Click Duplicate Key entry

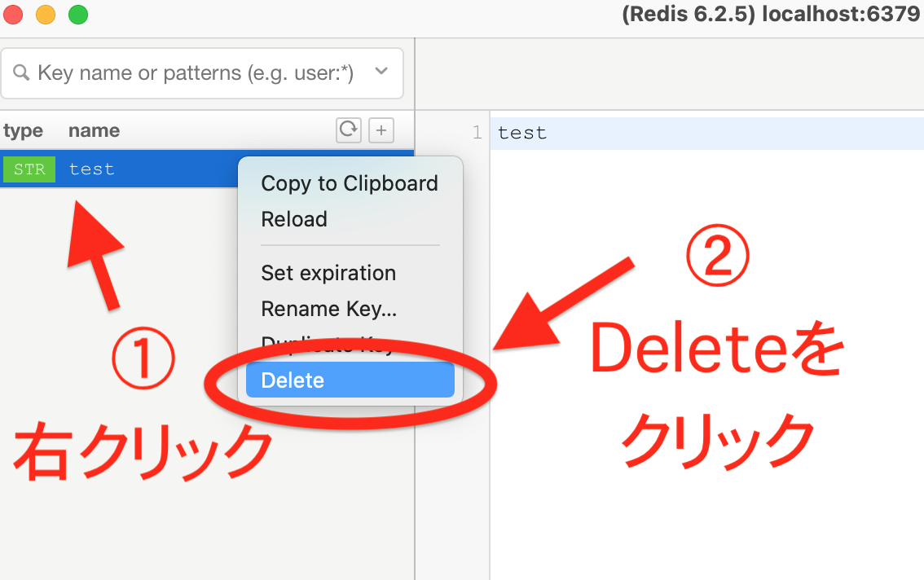point(326,344)
